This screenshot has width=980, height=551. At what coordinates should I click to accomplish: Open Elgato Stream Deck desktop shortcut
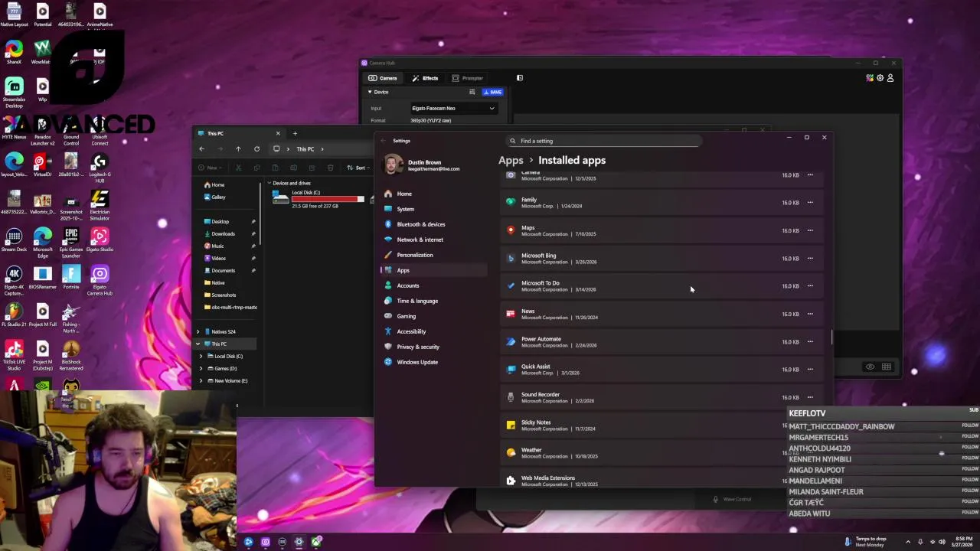(14, 240)
